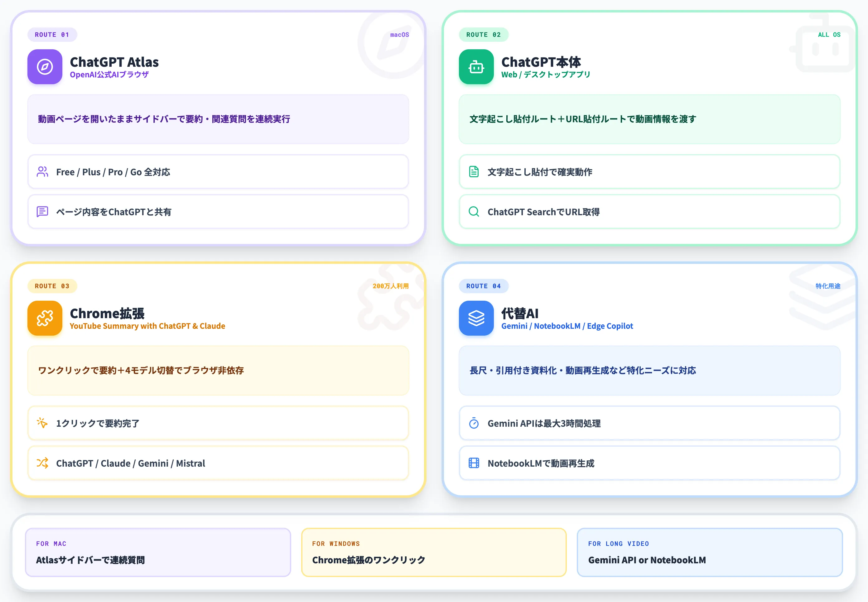Click the 文字起こし貼付ルート＋URL貼付ルート description box
This screenshot has width=868, height=602.
[650, 119]
